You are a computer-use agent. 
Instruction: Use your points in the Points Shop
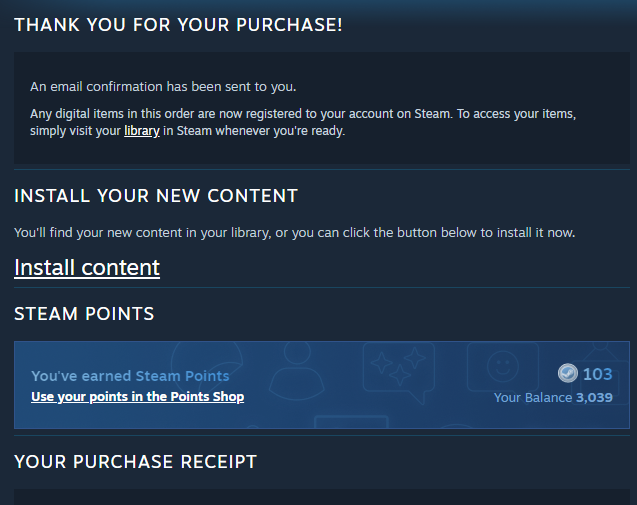click(x=138, y=397)
